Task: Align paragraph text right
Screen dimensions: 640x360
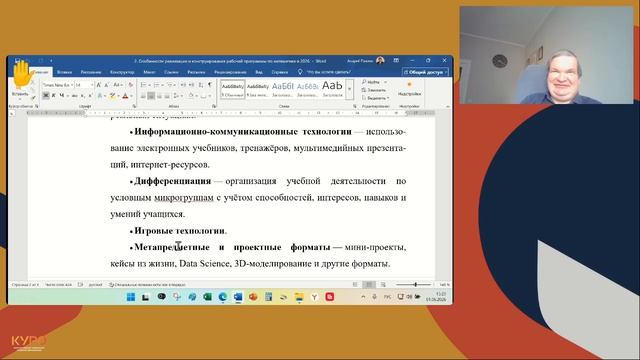Action: pos(159,96)
